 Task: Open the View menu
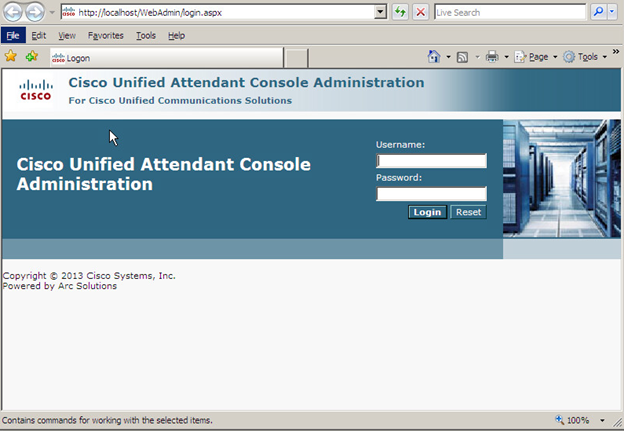pyautogui.click(x=67, y=35)
